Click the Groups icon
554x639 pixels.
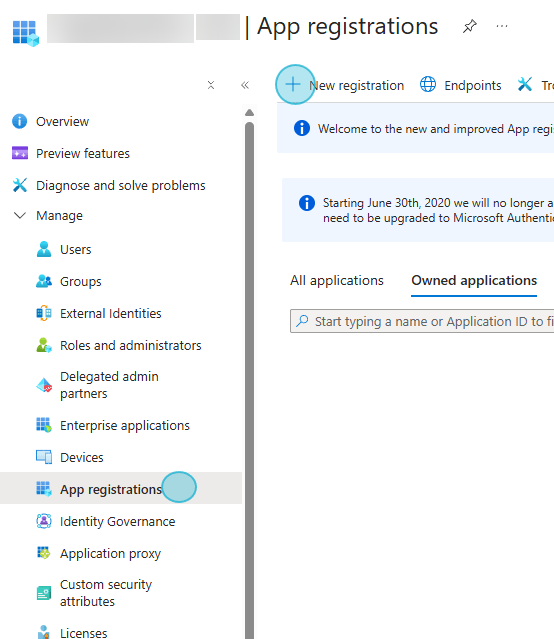click(x=44, y=281)
